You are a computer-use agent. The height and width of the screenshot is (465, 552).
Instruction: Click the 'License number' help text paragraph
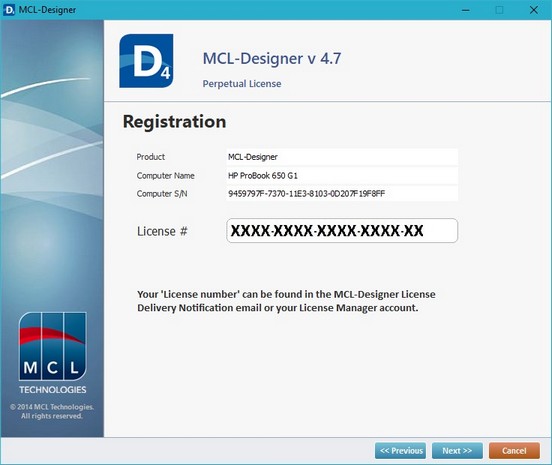click(x=286, y=301)
